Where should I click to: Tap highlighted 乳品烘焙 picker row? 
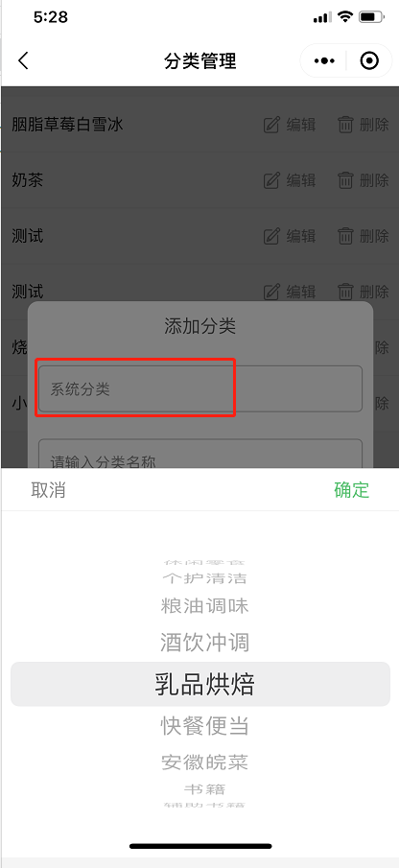pos(200,684)
